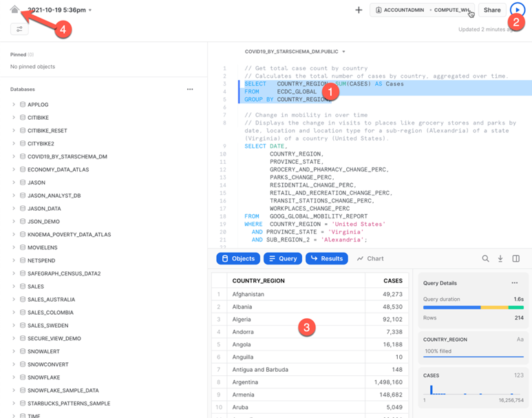
Task: Toggle the Objects panel button
Action: [x=238, y=259]
